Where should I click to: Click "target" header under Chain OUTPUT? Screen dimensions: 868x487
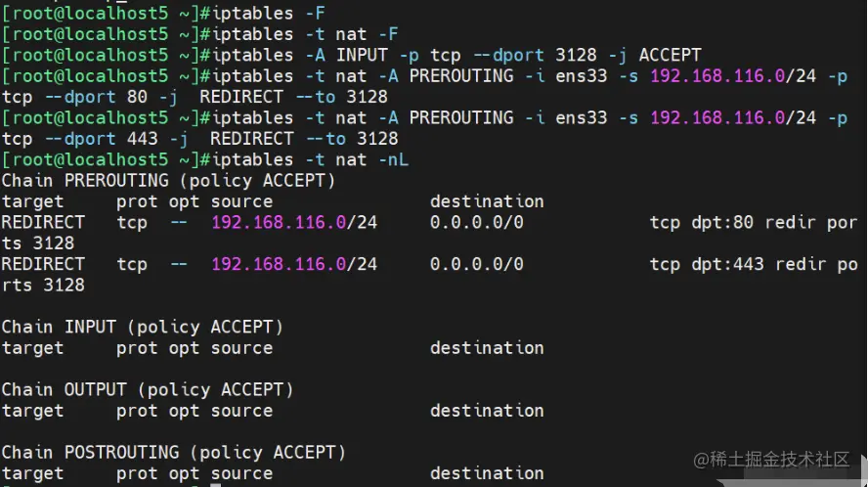click(x=32, y=411)
